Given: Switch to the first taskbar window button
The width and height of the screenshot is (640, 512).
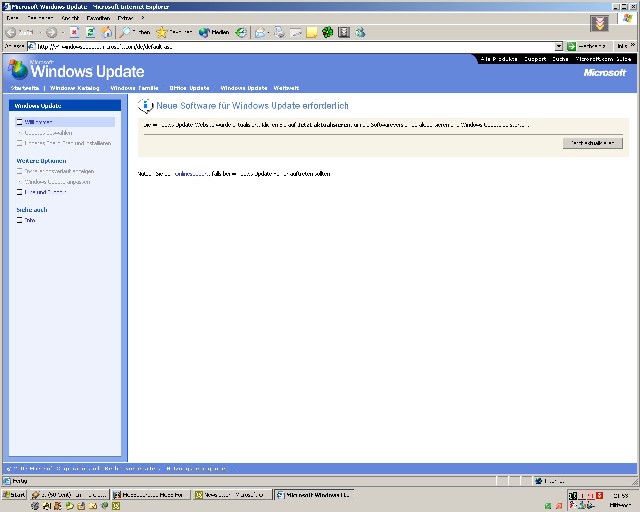Looking at the screenshot, I should coord(69,495).
